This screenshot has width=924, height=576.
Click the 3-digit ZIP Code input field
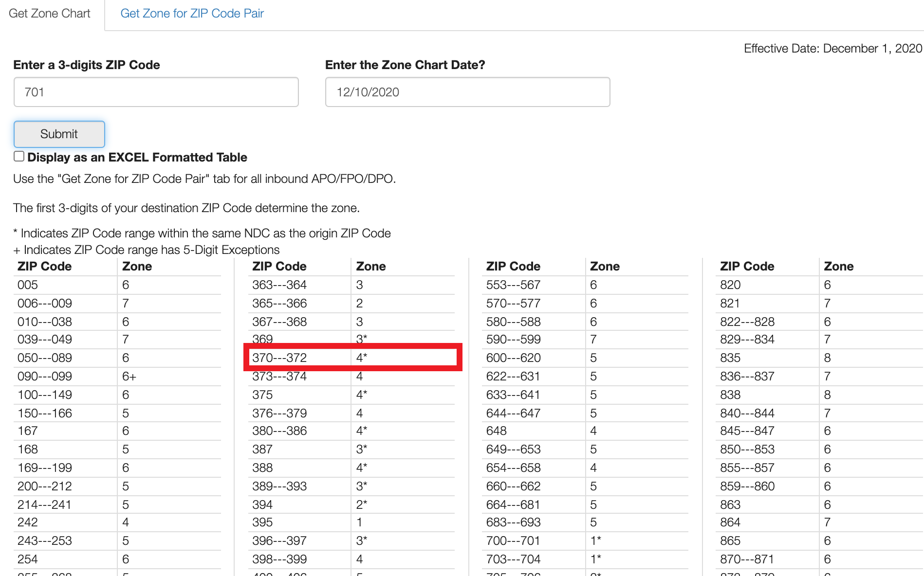pyautogui.click(x=156, y=92)
